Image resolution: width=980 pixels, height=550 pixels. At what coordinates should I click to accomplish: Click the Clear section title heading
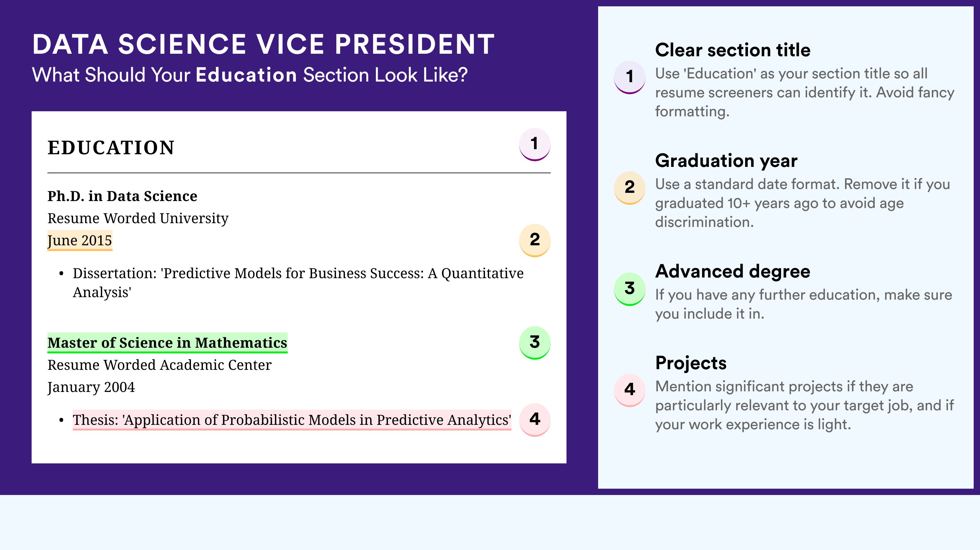[732, 50]
